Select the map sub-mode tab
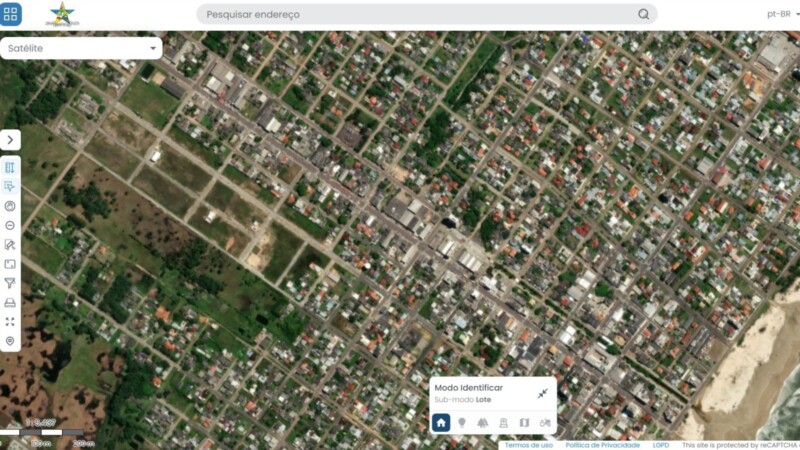The image size is (800, 450). point(524,423)
